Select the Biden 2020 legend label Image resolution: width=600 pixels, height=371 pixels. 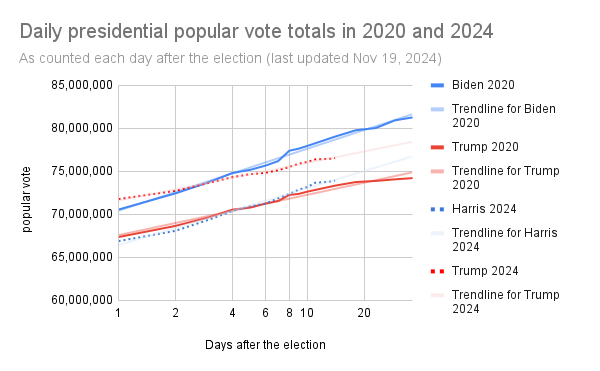[x=483, y=85]
